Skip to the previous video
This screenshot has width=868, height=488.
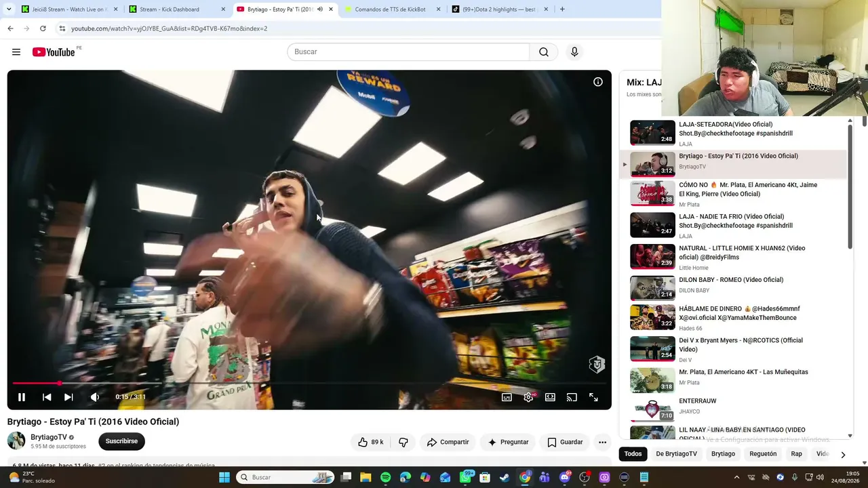[47, 397]
